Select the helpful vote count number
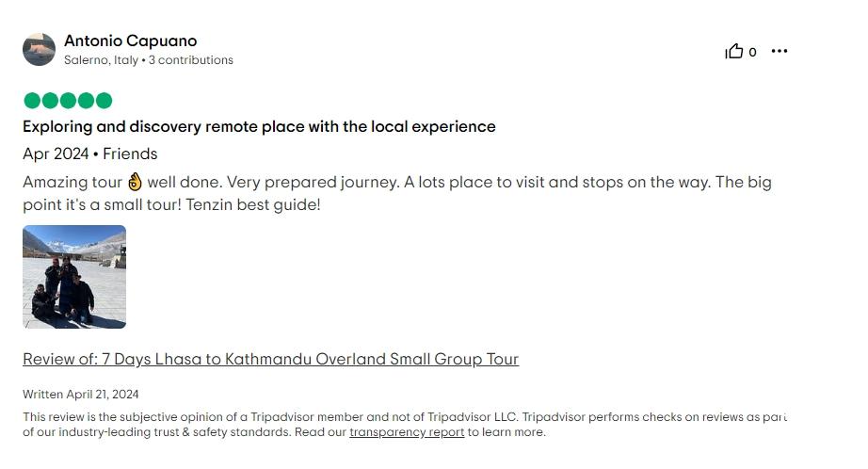 (752, 52)
